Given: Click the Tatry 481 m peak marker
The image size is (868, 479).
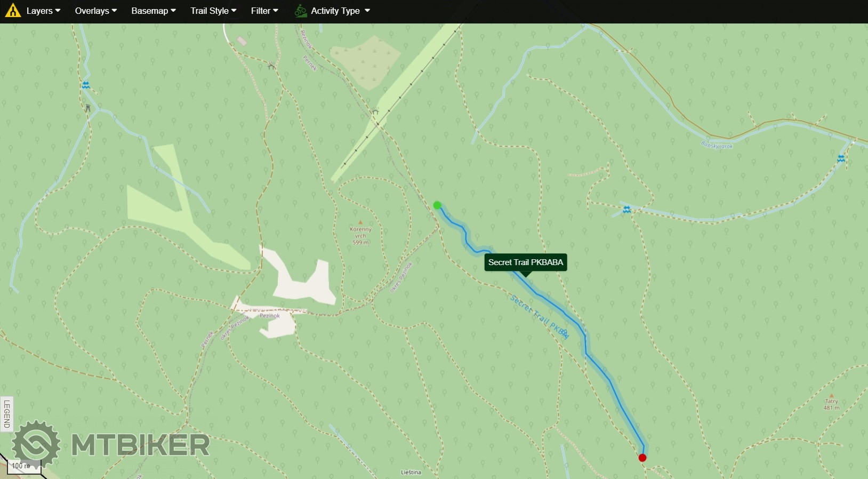Looking at the screenshot, I should coord(831,396).
